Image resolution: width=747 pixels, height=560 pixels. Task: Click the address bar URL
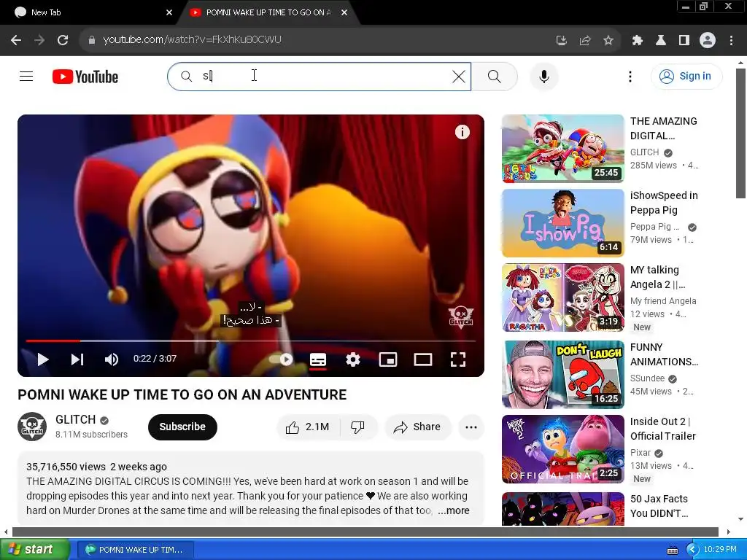pos(192,39)
